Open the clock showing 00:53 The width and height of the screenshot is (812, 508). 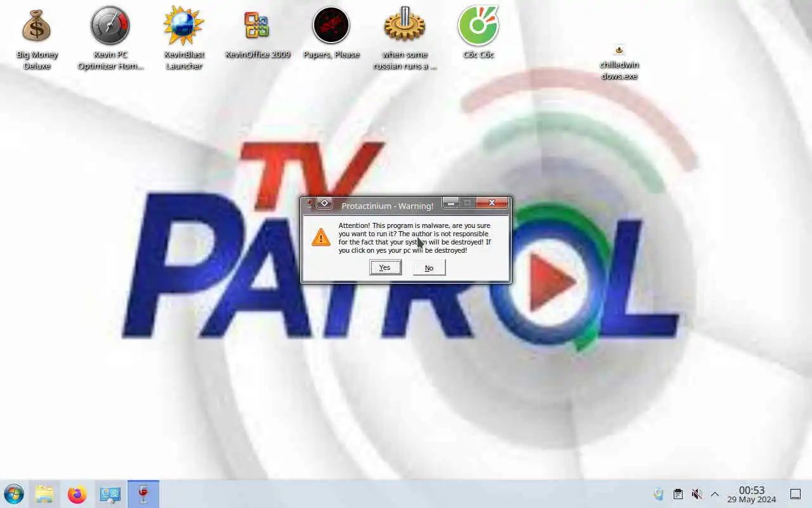[x=752, y=495]
